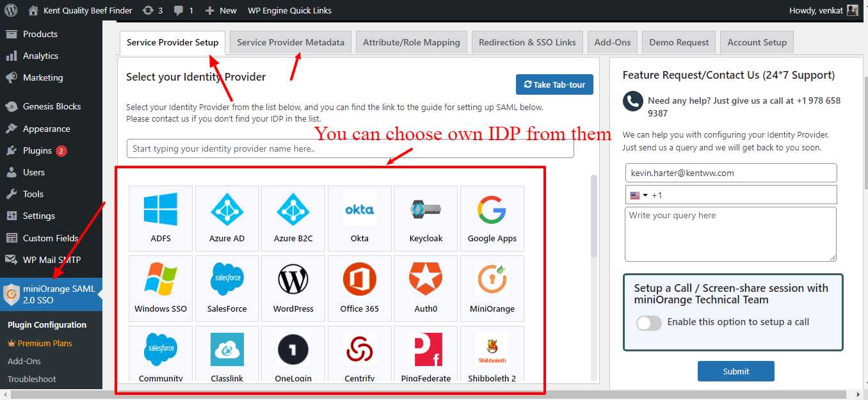Open the Add-Ons sidebar submenu link

[24, 361]
